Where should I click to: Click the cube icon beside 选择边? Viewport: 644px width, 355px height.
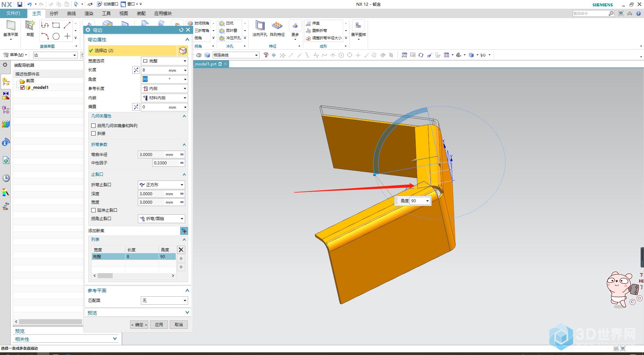coord(183,51)
